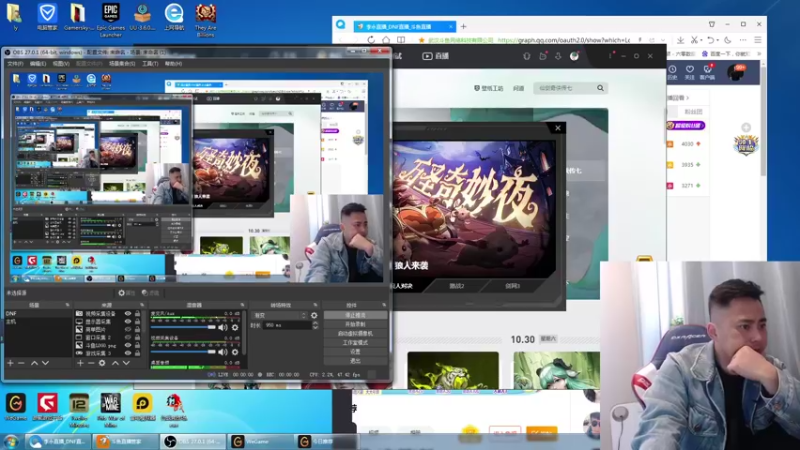The image size is (800, 450).
Task: Add a new scene with the plus icon
Action: tap(10, 363)
